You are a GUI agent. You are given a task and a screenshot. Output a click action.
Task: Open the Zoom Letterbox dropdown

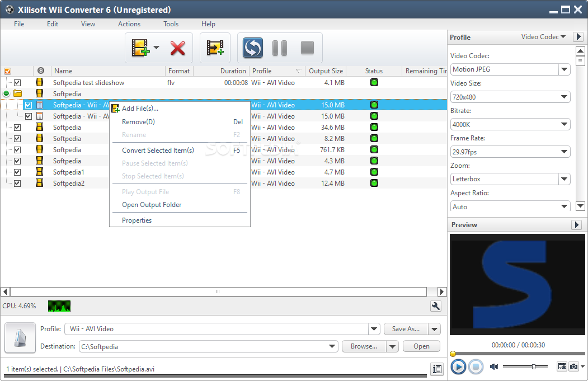[564, 179]
